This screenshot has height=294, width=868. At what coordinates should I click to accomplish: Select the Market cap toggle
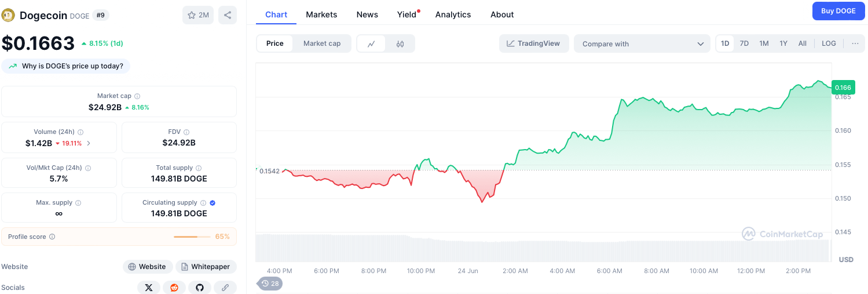322,43
